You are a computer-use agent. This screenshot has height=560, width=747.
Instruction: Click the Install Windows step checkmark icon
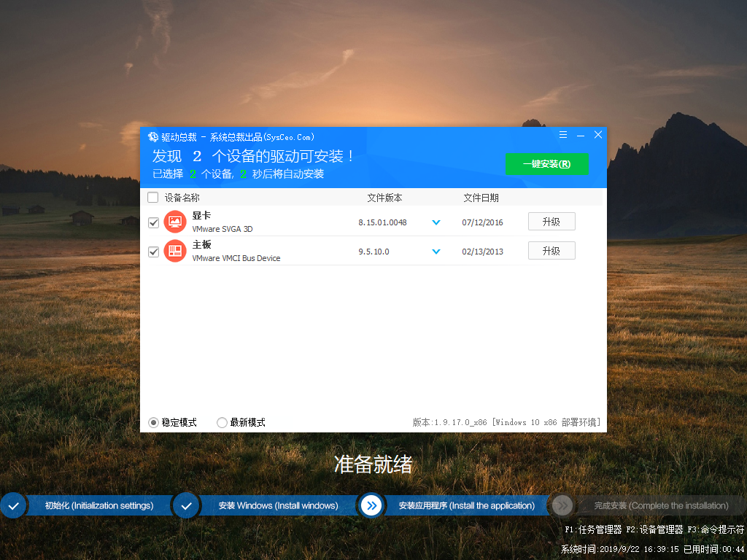coord(187,505)
